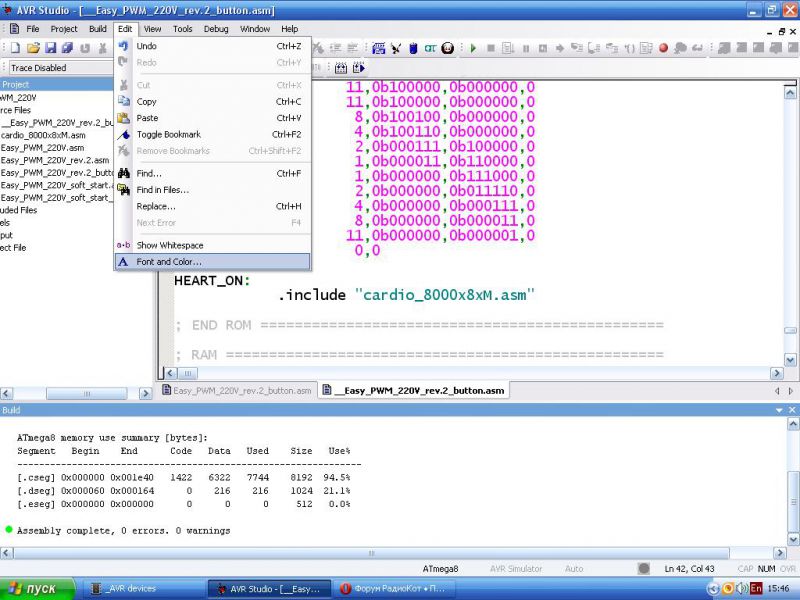Open the Build panel dropdown arrow
This screenshot has height=600, width=800.
point(779,410)
